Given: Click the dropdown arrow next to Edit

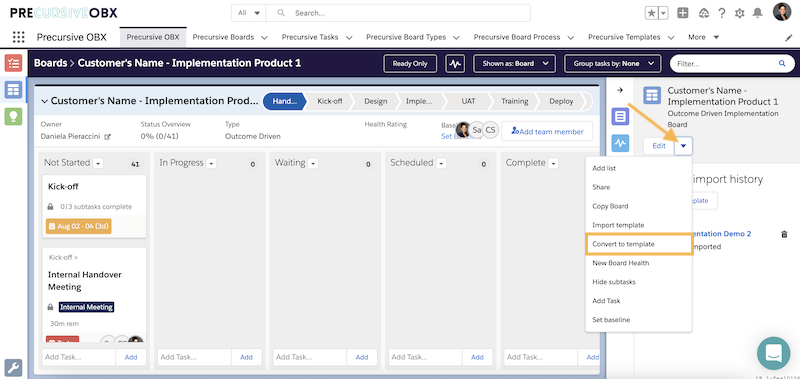Looking at the screenshot, I should pyautogui.click(x=684, y=146).
